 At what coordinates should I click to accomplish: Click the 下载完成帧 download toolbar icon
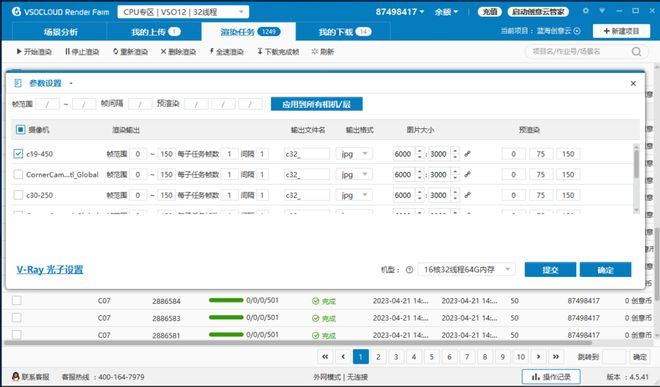tap(260, 51)
